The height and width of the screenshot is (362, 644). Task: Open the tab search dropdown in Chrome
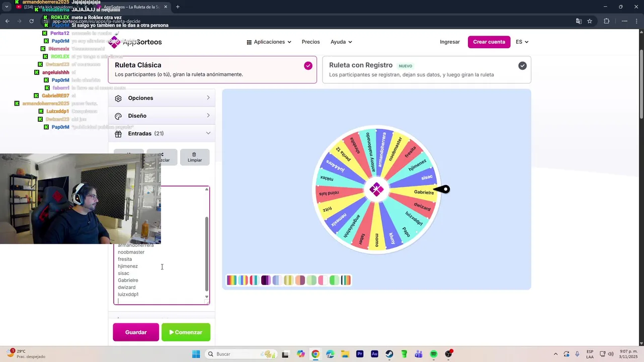[x=7, y=7]
